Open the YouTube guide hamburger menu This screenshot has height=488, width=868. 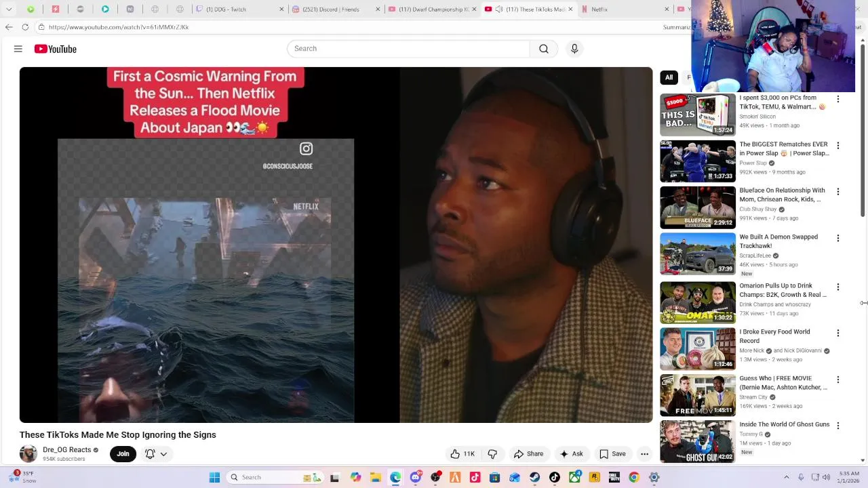point(18,49)
